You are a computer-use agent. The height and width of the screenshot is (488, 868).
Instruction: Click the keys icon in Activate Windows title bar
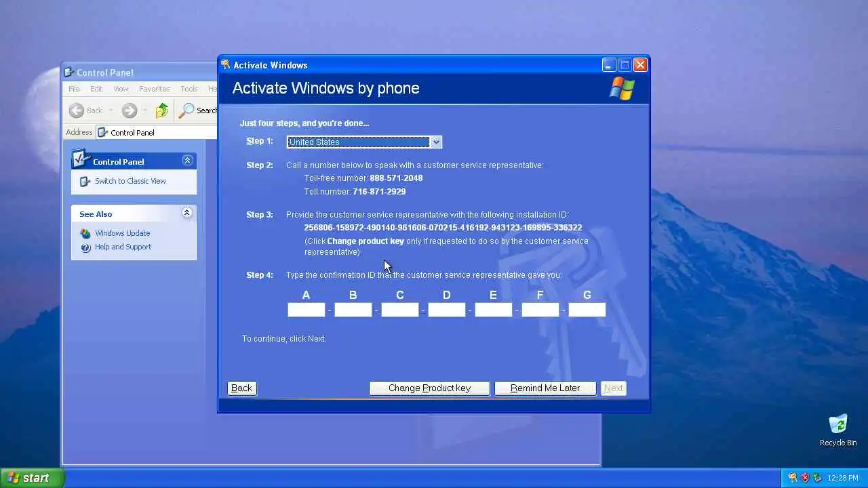(x=226, y=65)
